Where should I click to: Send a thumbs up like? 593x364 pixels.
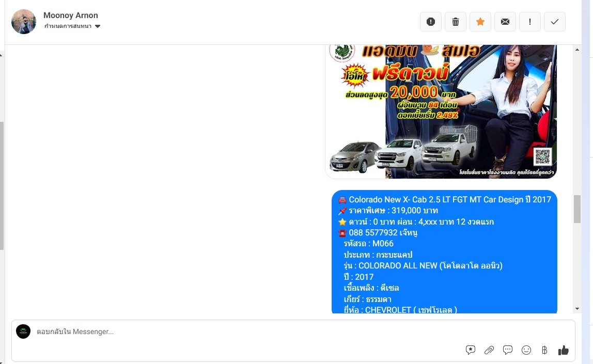(563, 350)
